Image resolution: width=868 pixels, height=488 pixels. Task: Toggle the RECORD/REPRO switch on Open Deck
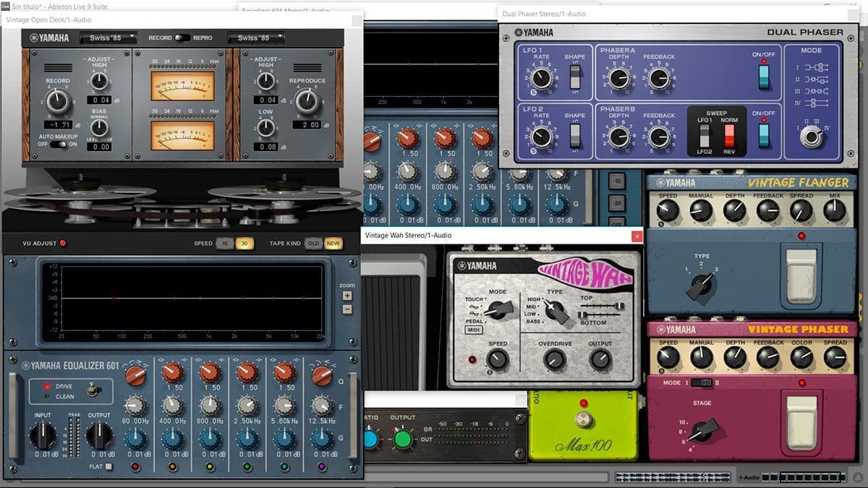(x=182, y=38)
